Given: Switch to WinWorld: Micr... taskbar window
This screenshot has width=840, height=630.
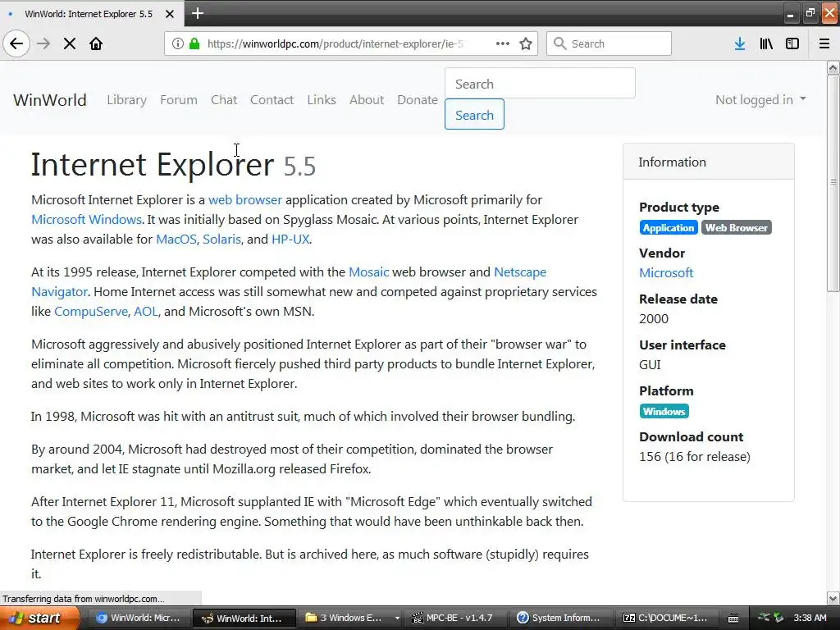Looking at the screenshot, I should 138,618.
